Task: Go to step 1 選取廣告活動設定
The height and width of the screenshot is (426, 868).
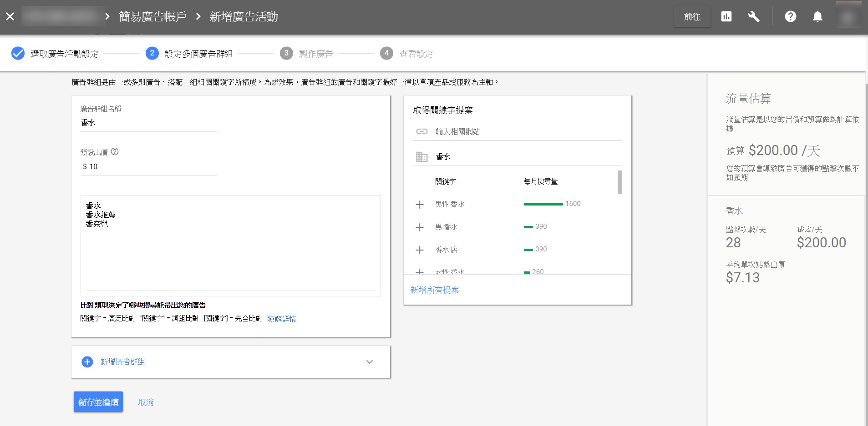Action: point(64,54)
